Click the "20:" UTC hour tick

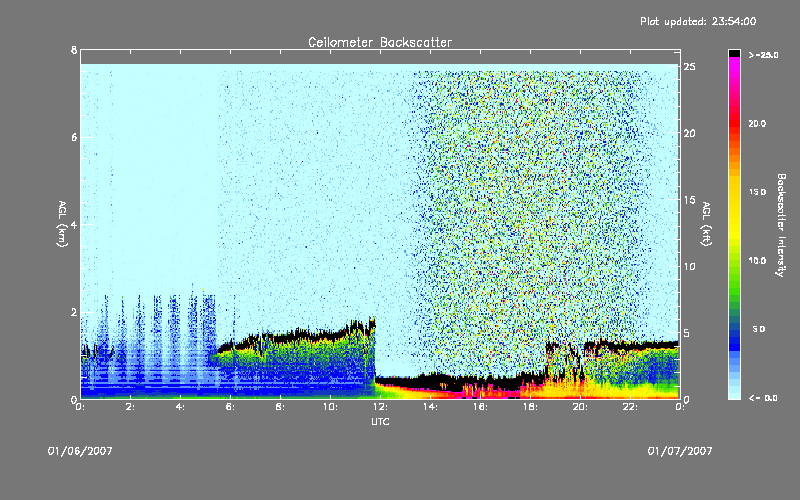point(580,407)
